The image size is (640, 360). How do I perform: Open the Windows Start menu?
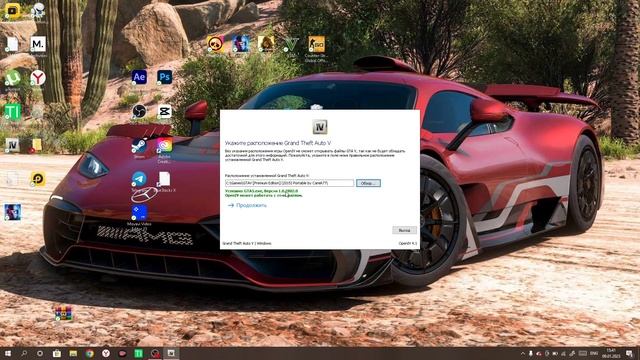click(x=7, y=353)
